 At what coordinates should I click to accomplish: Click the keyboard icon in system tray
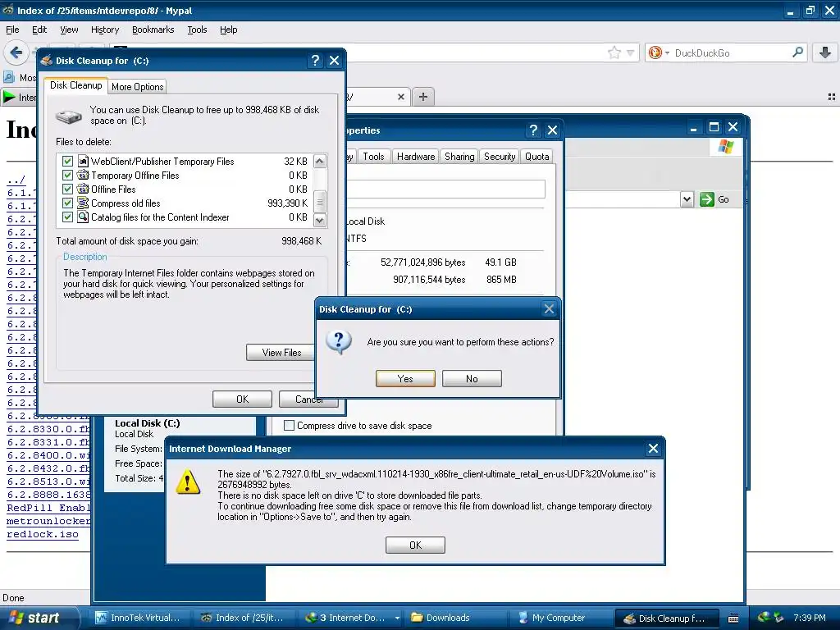click(733, 619)
